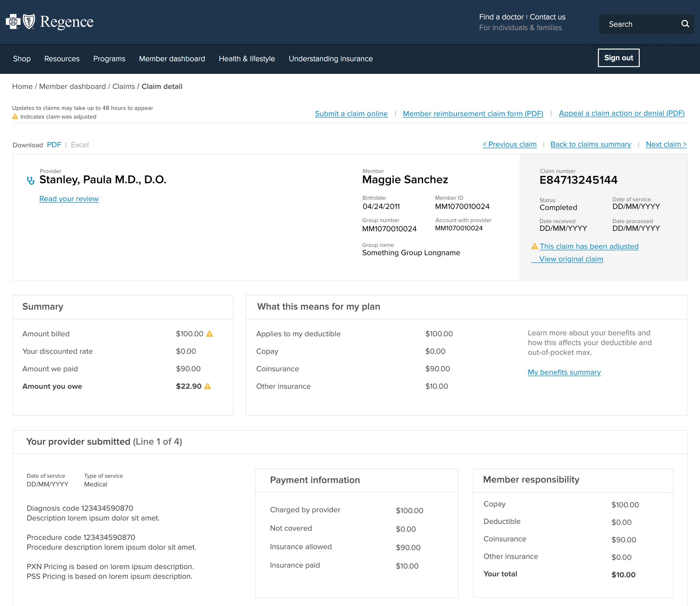Open My benefits summary link
The width and height of the screenshot is (700, 606).
coord(564,372)
